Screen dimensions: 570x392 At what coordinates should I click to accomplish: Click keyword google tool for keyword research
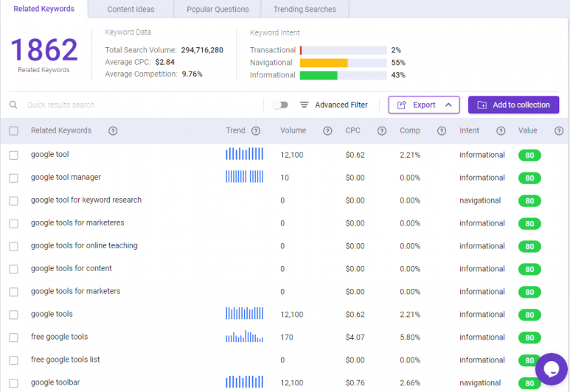(86, 200)
